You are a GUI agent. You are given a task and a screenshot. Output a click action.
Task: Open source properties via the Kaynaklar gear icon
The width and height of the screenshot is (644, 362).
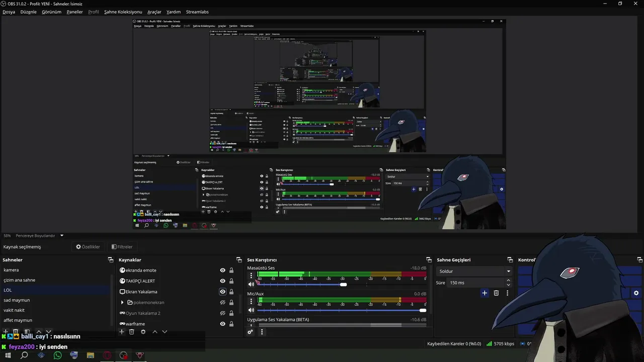pos(143,332)
